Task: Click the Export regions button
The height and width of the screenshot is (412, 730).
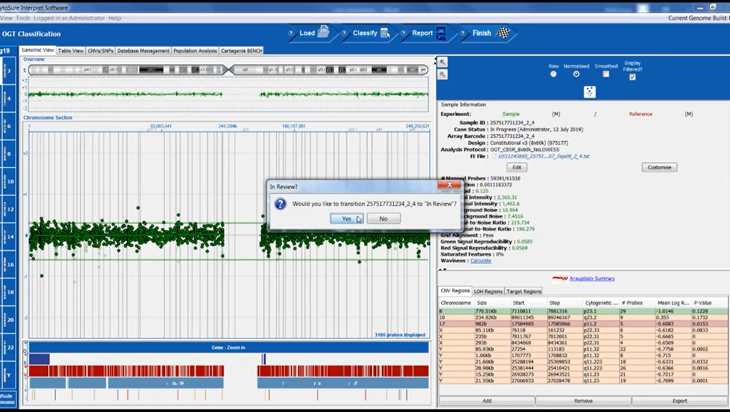Action: pos(679,401)
